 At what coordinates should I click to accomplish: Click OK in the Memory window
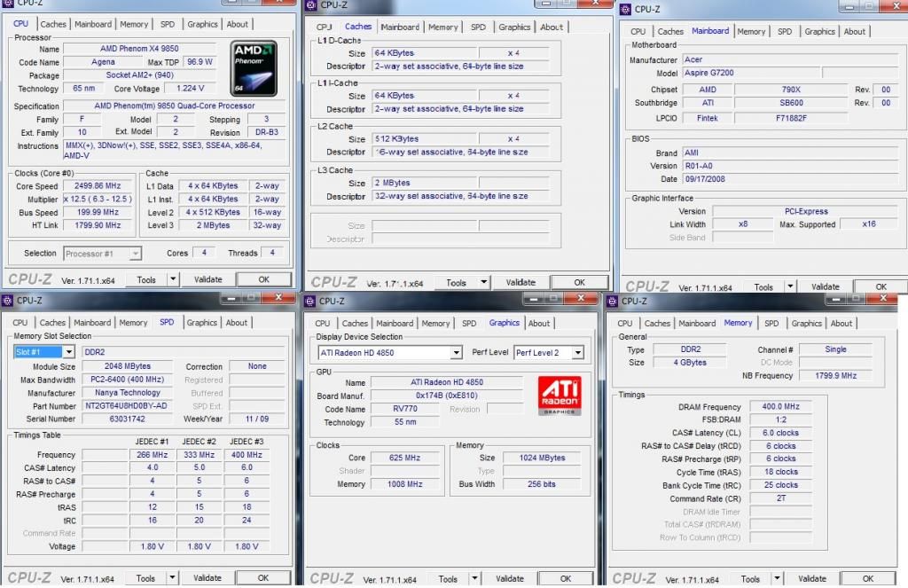point(867,578)
